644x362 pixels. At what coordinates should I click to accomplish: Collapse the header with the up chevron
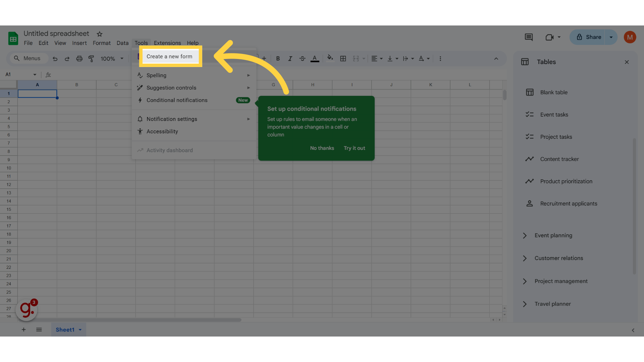point(496,59)
